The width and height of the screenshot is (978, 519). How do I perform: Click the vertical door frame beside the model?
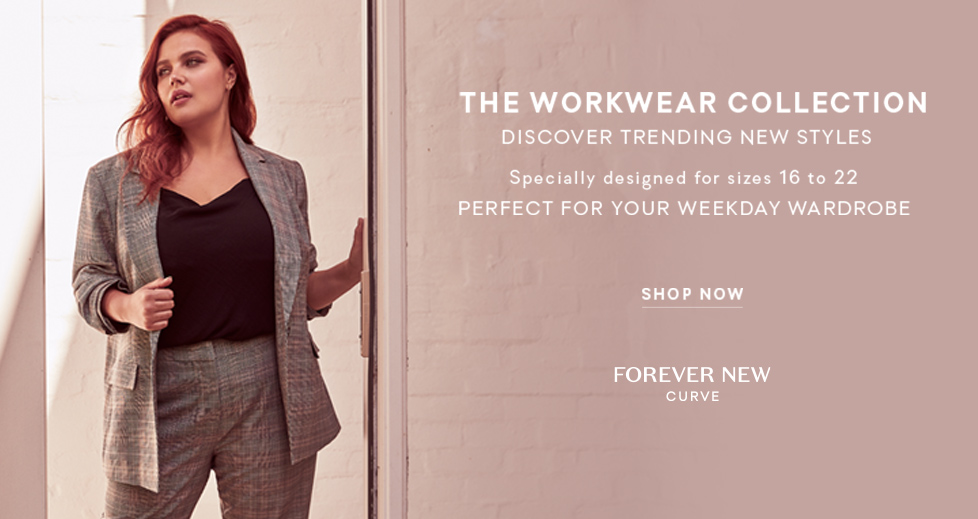(x=385, y=260)
